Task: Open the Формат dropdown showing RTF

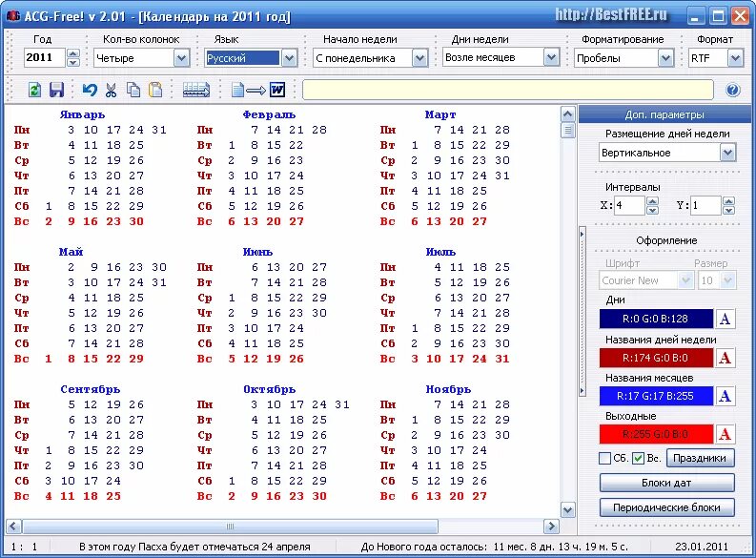Action: coord(735,58)
